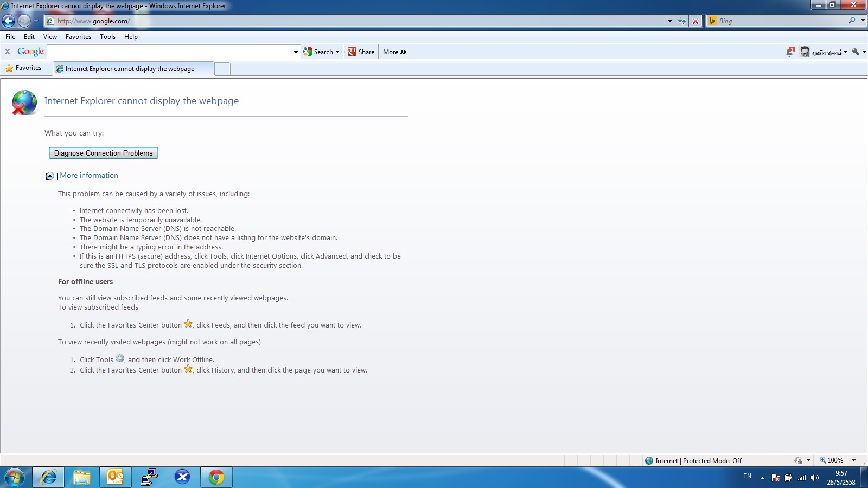Expand the Google Toolbar search suggestions dropdown
The width and height of the screenshot is (868, 488).
pos(296,52)
